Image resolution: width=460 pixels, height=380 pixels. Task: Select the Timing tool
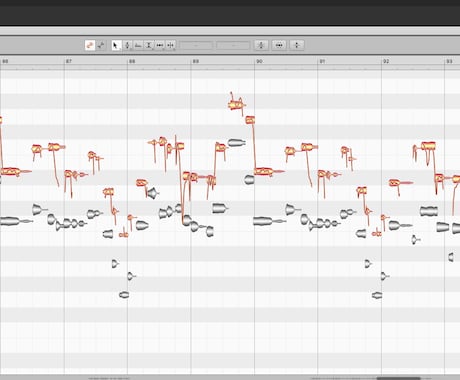coord(160,45)
